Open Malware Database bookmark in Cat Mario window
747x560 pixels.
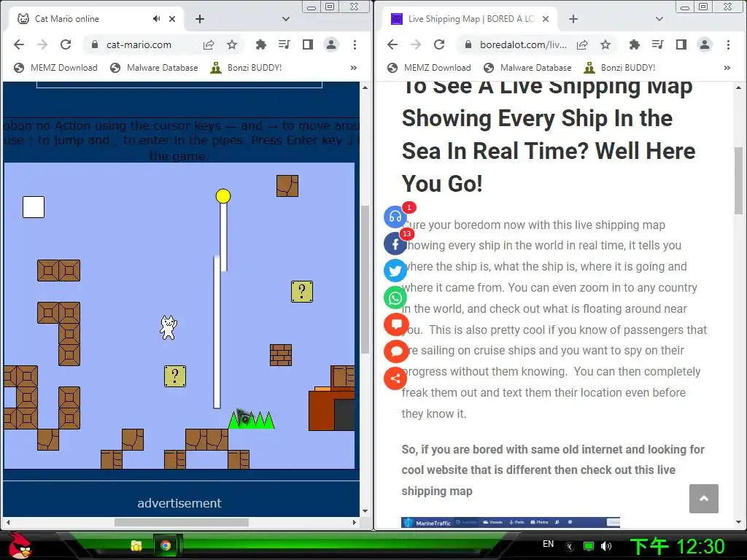[x=154, y=68]
